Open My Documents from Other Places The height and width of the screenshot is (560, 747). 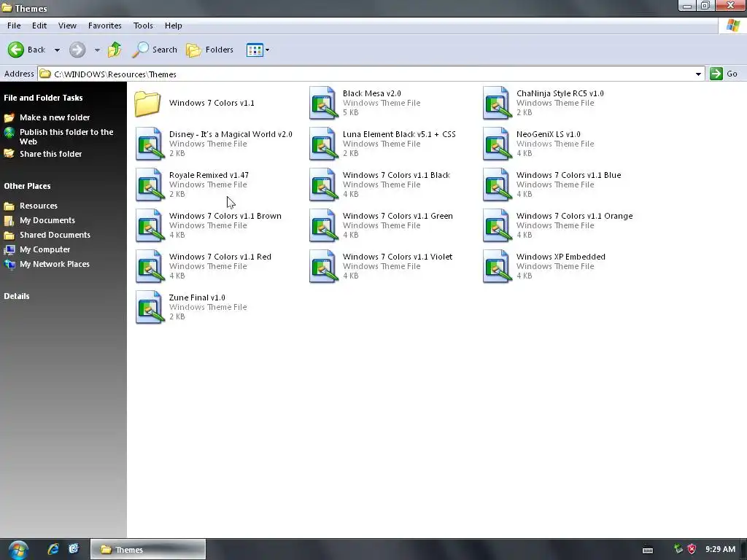[47, 220]
